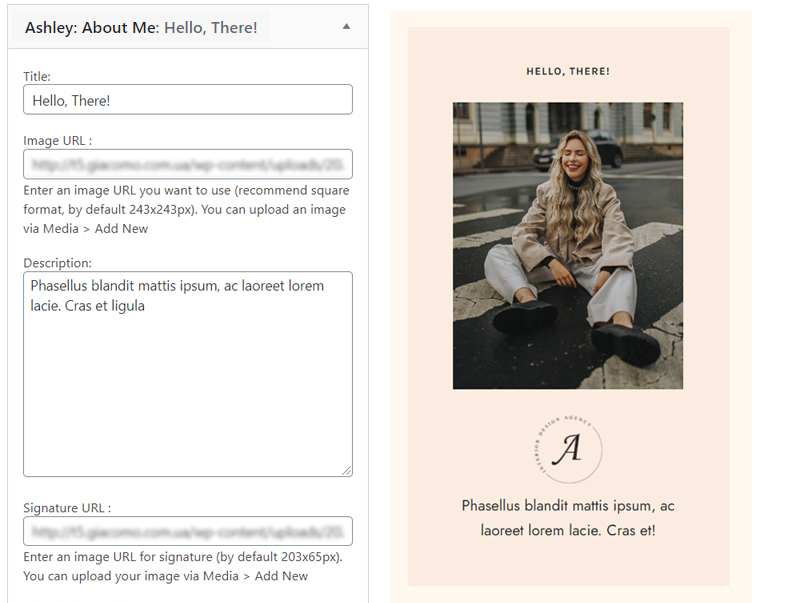Click the Phasellus blandit preview paragraph
Image resolution: width=800 pixels, height=603 pixels.
[567, 518]
